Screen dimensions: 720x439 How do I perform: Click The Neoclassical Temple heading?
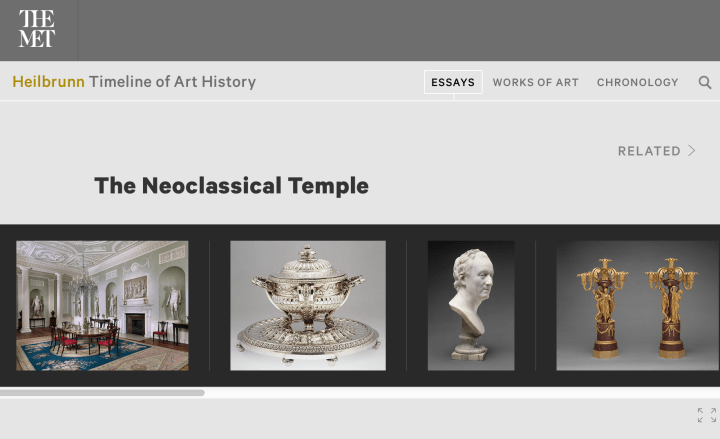click(231, 186)
